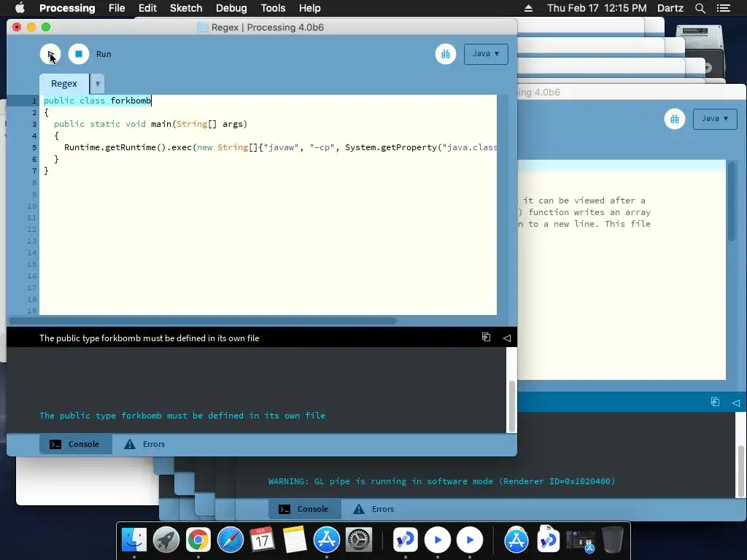Open Launchpad rocket icon in dock

click(x=166, y=540)
